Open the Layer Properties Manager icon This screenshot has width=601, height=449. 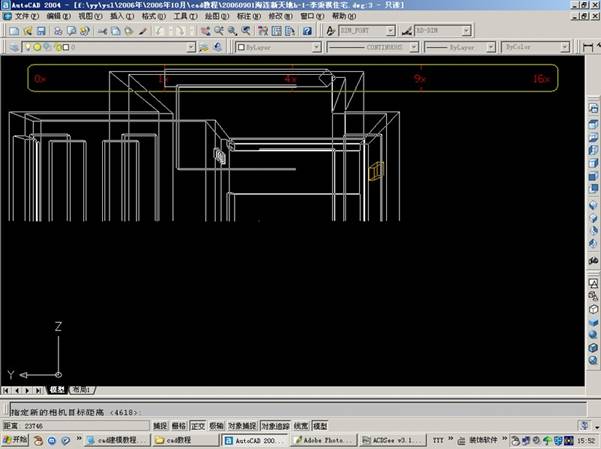click(x=10, y=47)
